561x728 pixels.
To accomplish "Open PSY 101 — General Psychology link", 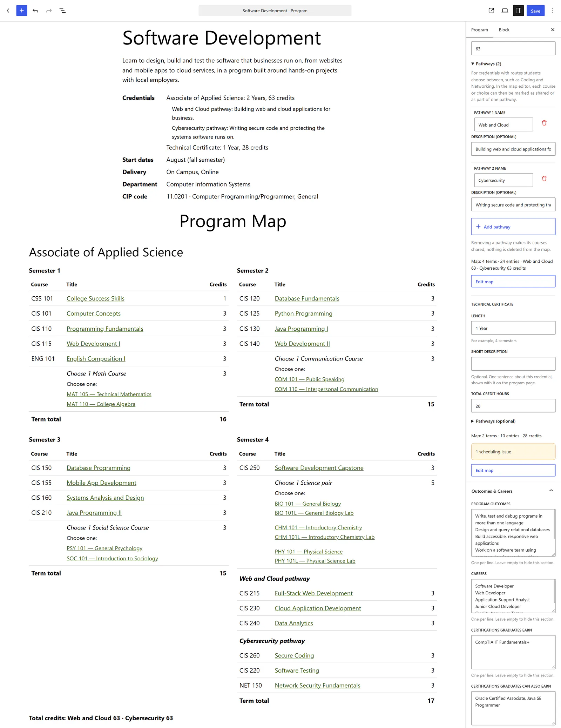I will 104,548.
